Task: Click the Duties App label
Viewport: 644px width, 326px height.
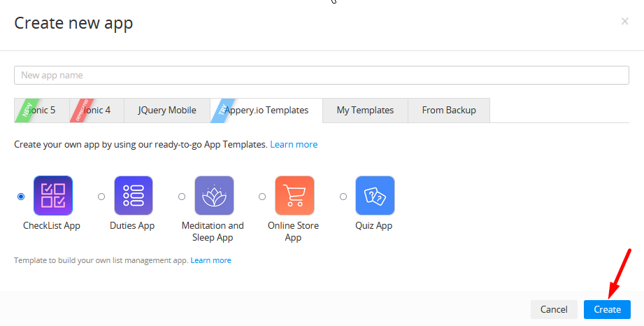Action: point(132,226)
